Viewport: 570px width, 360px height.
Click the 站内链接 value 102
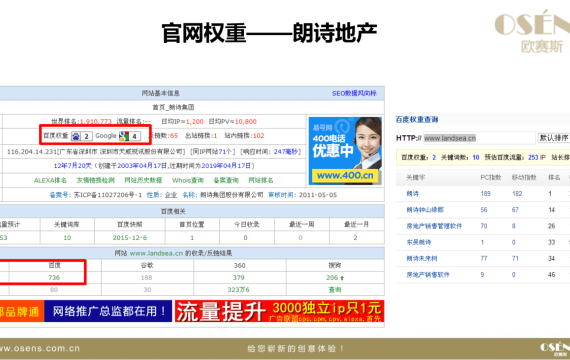pos(259,136)
